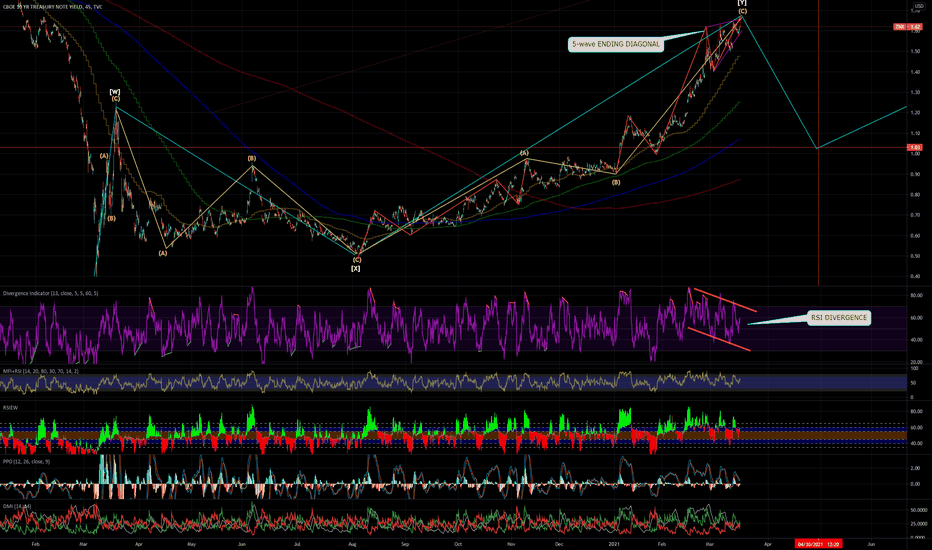This screenshot has width=932, height=550.
Task: Click the 04/30/2021 date marker
Action: point(818,544)
